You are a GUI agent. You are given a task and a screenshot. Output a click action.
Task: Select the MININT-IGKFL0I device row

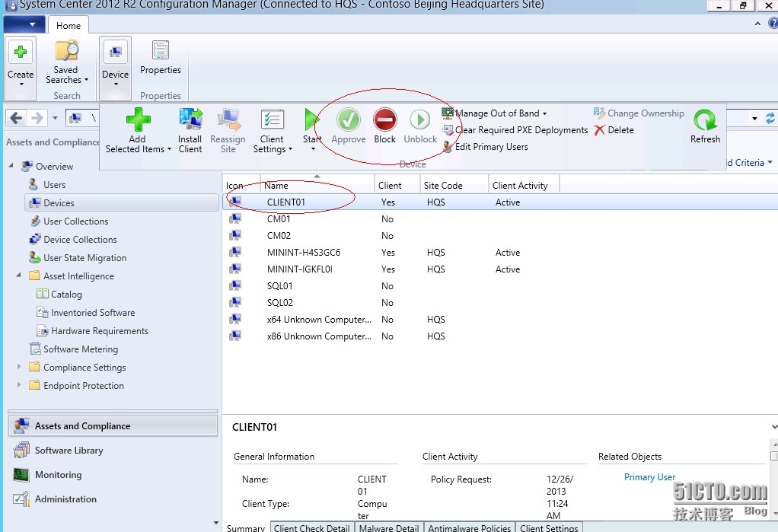coord(500,269)
